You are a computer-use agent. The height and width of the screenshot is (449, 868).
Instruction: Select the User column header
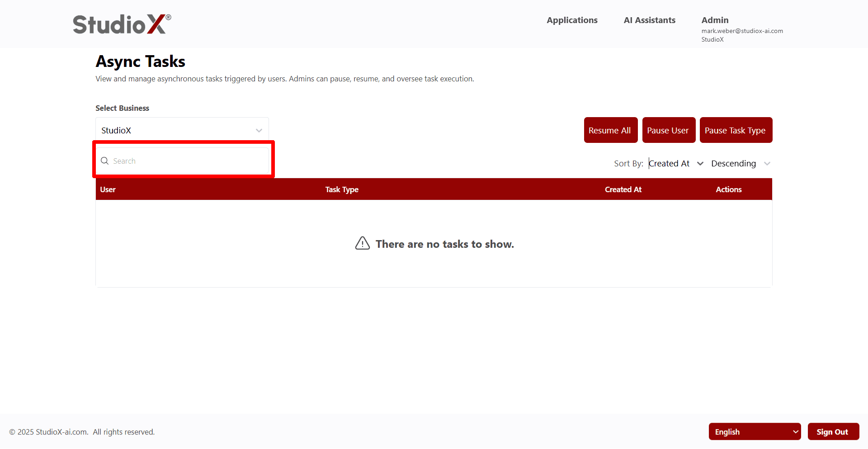coord(108,189)
